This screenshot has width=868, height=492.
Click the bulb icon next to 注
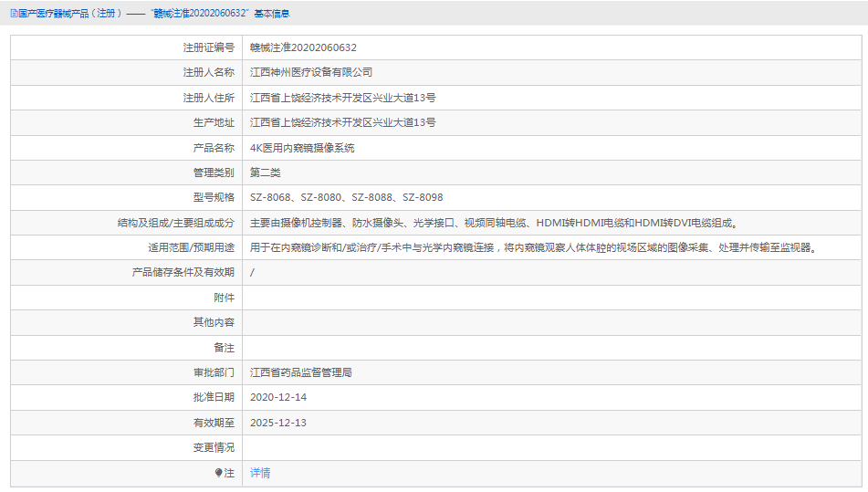218,473
